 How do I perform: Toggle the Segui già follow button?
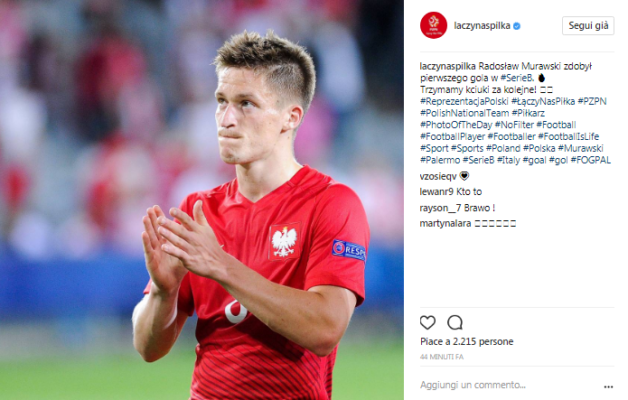588,26
